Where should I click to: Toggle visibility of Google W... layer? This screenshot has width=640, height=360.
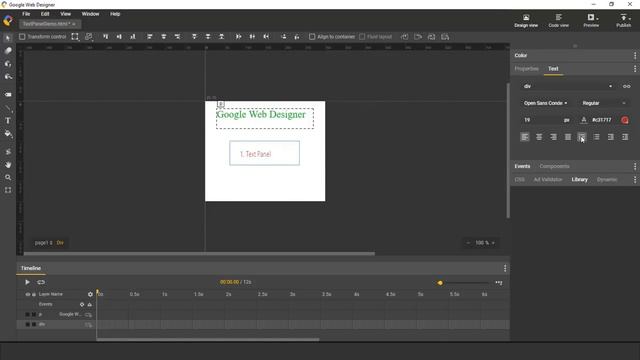click(27, 315)
